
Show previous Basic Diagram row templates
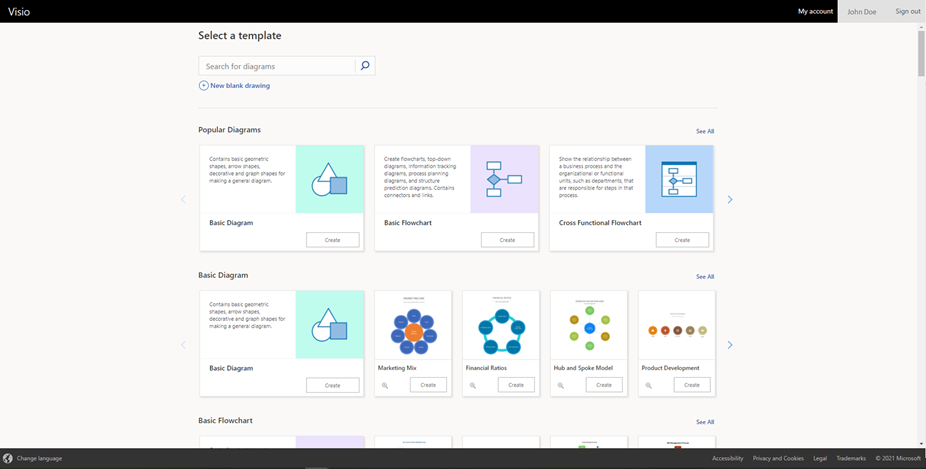(x=183, y=345)
